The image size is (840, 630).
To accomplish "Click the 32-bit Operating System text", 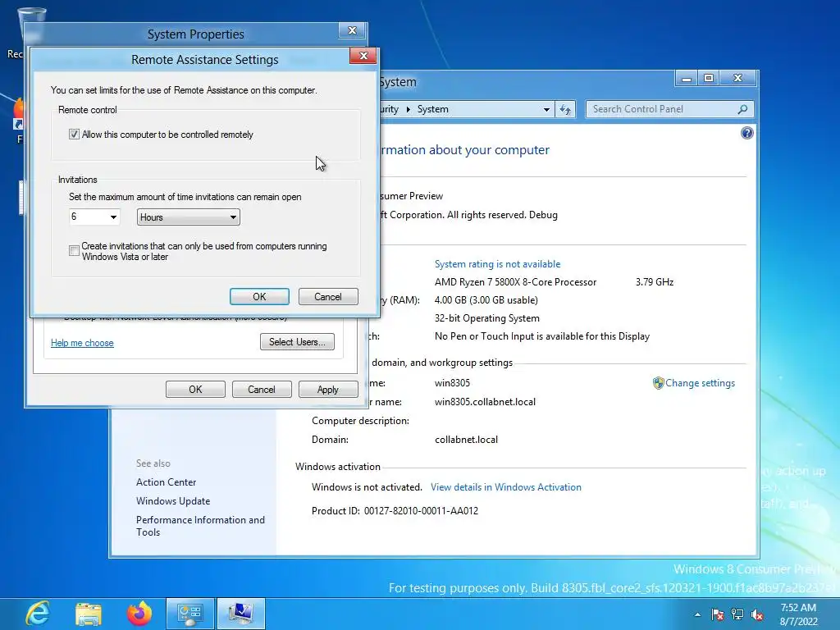I will 487,318.
